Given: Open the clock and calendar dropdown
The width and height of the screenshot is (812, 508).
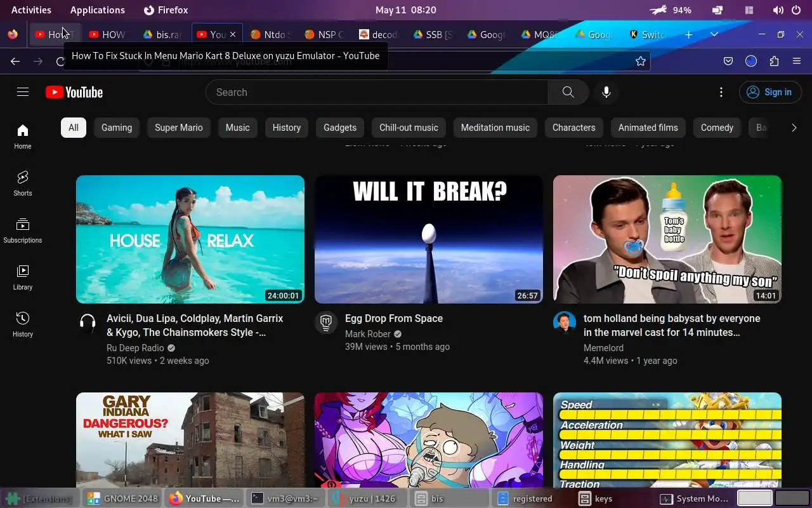Looking at the screenshot, I should (405, 10).
